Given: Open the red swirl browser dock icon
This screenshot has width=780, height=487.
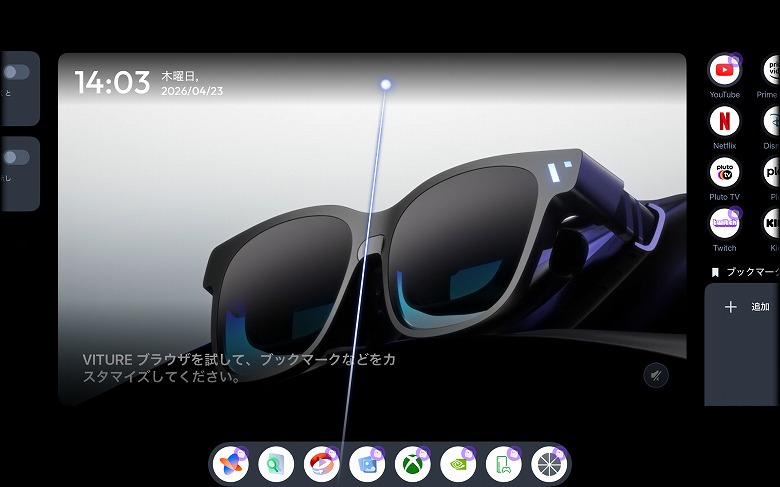Looking at the screenshot, I should coord(321,464).
